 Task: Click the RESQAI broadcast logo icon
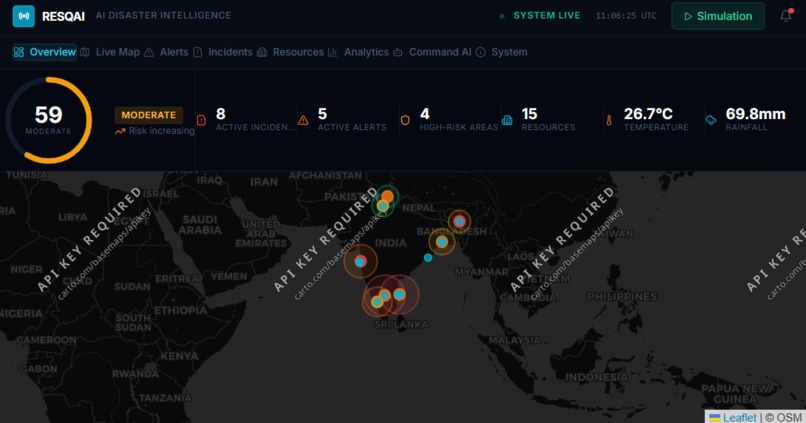click(x=24, y=16)
